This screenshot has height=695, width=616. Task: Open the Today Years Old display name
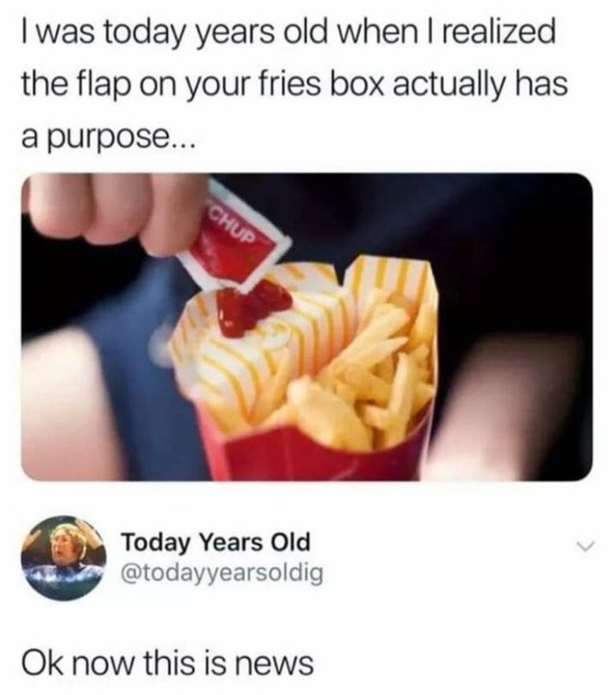tap(216, 541)
